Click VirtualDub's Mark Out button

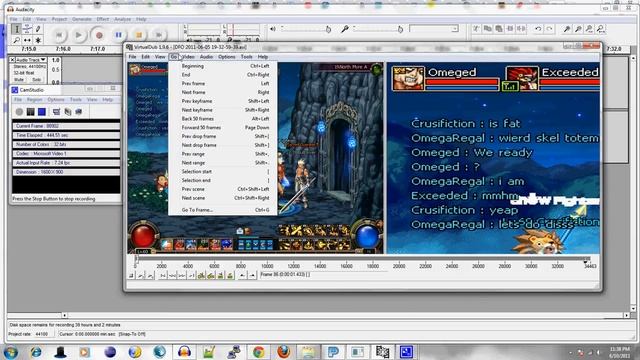tap(252, 276)
